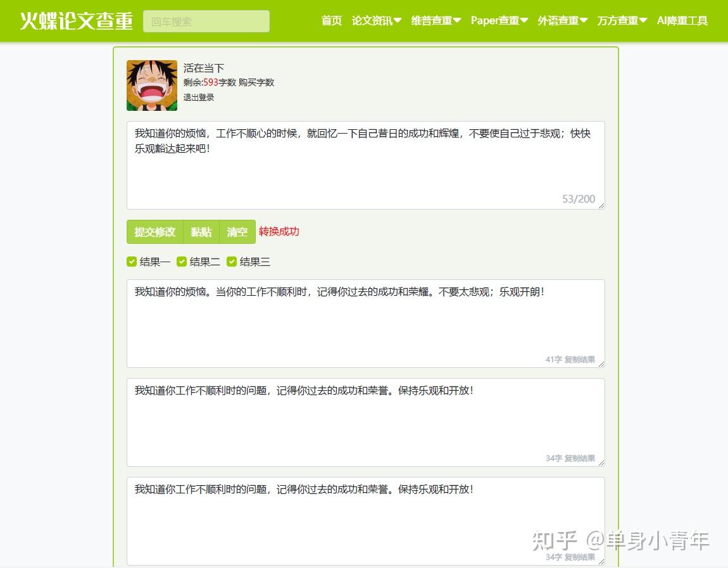Uncheck the 结果三 checkbox
The width and height of the screenshot is (728, 570).
232,261
